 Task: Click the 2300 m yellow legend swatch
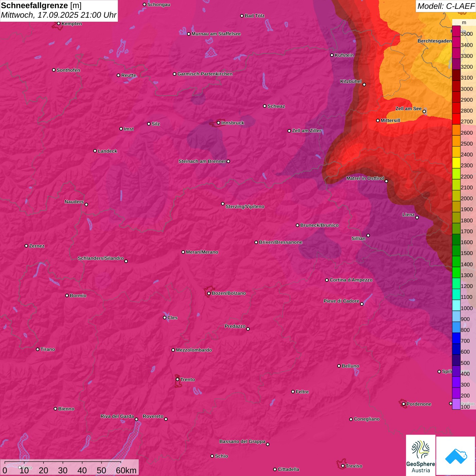click(x=456, y=163)
